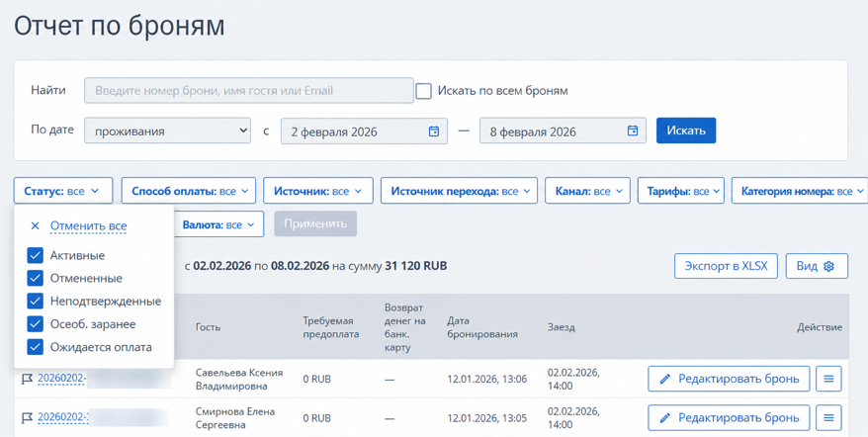The height and width of the screenshot is (437, 868).
Task: Open the По дате проживания dropdown
Action: click(x=167, y=131)
